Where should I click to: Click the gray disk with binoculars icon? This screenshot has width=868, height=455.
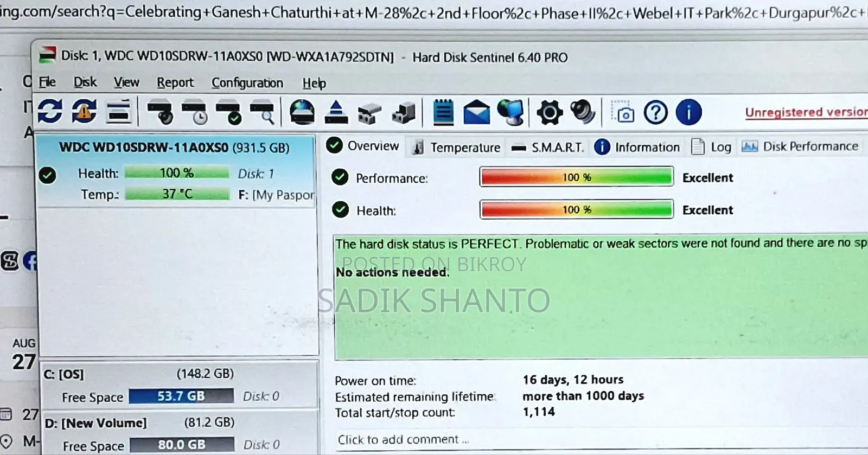tap(370, 113)
